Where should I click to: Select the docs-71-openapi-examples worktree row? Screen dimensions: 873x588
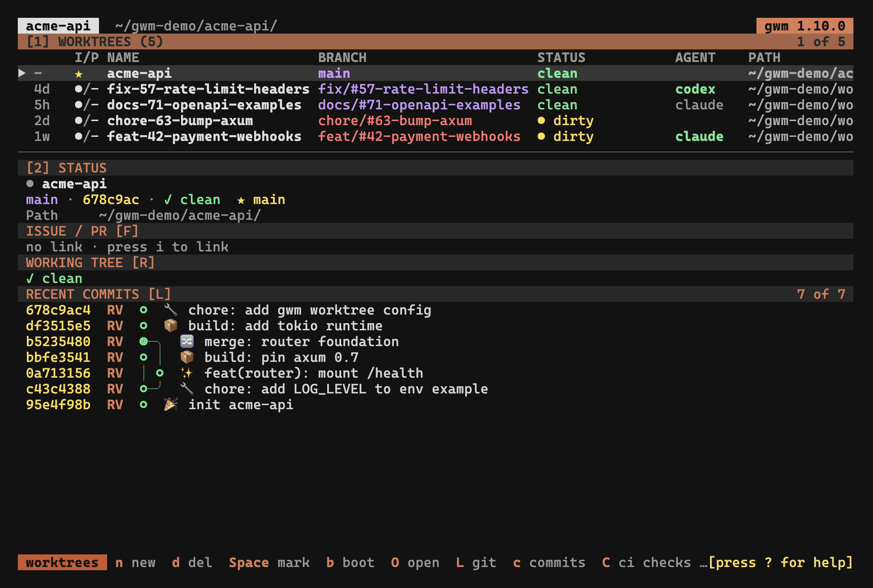436,105
